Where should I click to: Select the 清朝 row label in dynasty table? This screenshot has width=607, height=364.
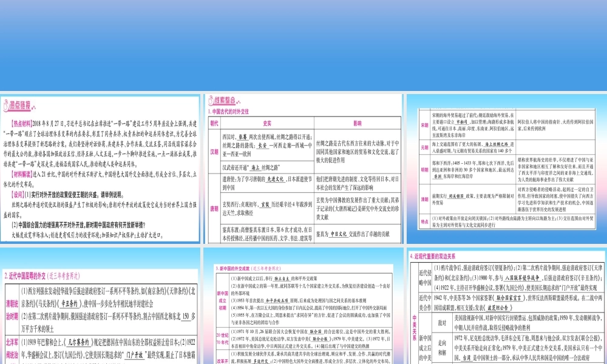coord(425,199)
